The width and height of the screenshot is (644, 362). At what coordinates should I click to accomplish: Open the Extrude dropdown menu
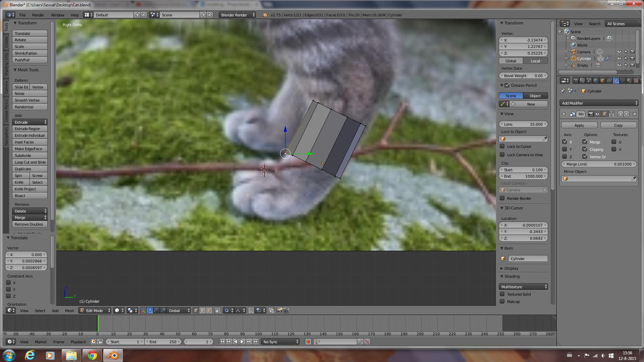point(30,122)
